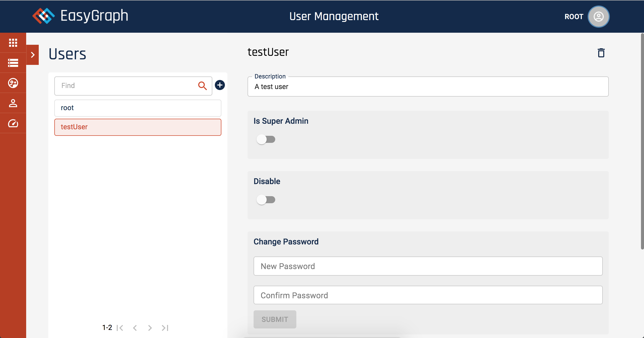
Task: Click the EasyGraph logo
Action: pos(80,16)
